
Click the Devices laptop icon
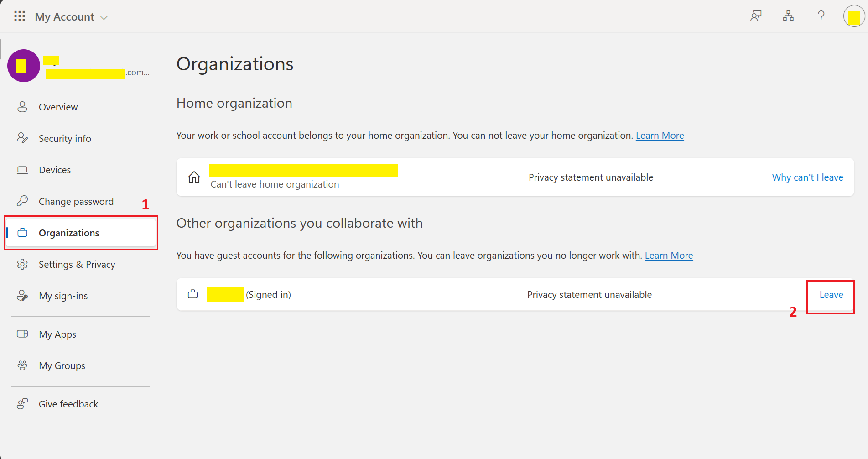coord(22,169)
